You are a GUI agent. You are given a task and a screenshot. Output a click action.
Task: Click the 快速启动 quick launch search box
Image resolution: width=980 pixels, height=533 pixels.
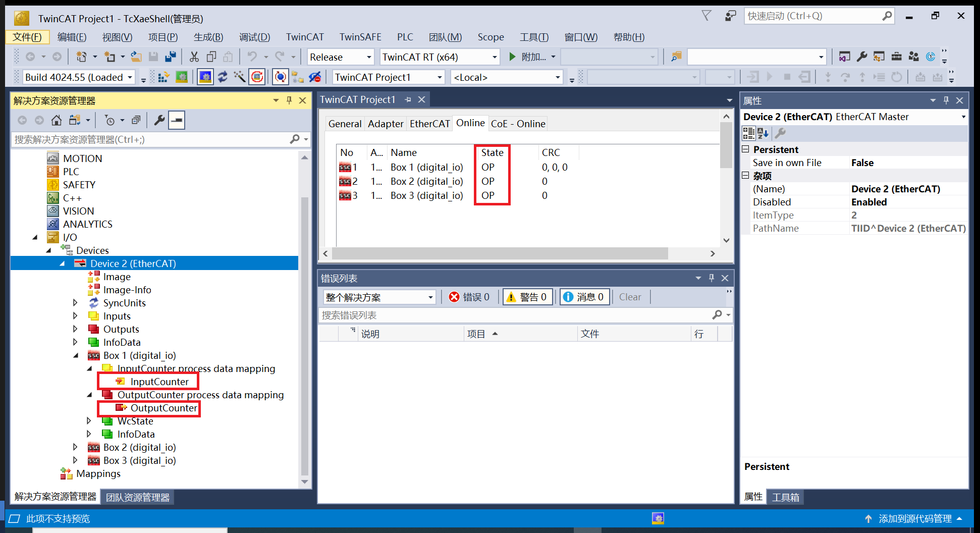point(819,16)
